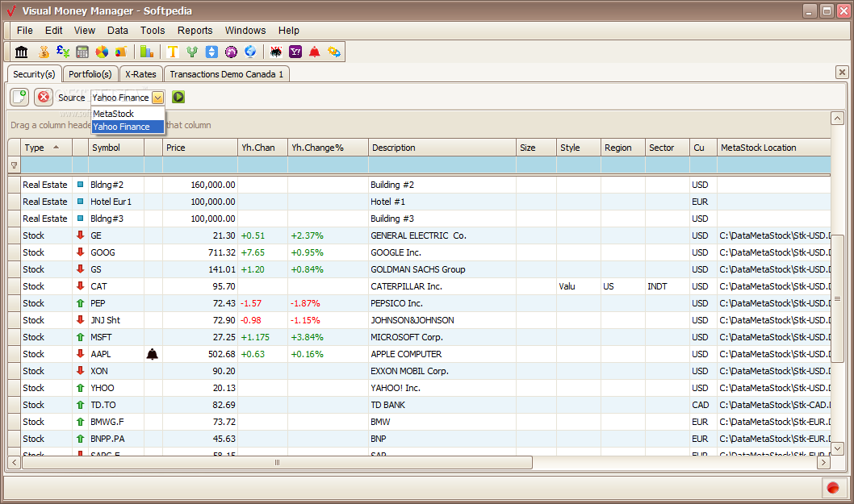Click the 160,000.00 price cell
This screenshot has height=504, width=854.
(x=200, y=185)
